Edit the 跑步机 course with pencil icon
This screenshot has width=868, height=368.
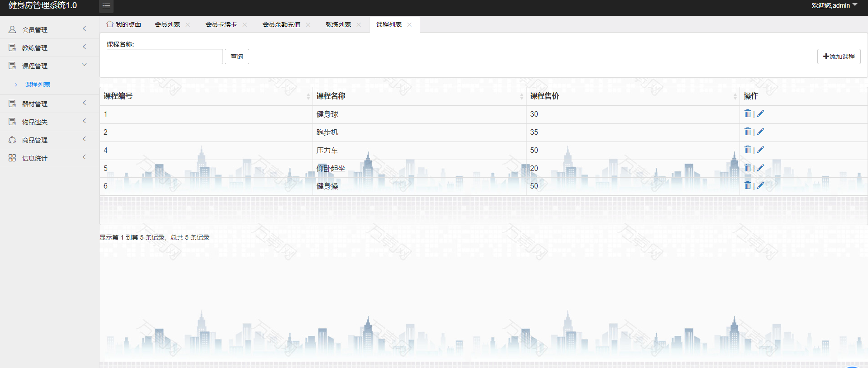point(760,132)
